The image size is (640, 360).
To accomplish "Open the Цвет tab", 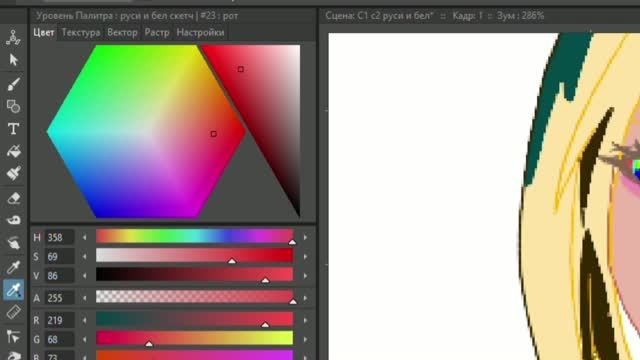I will click(44, 32).
